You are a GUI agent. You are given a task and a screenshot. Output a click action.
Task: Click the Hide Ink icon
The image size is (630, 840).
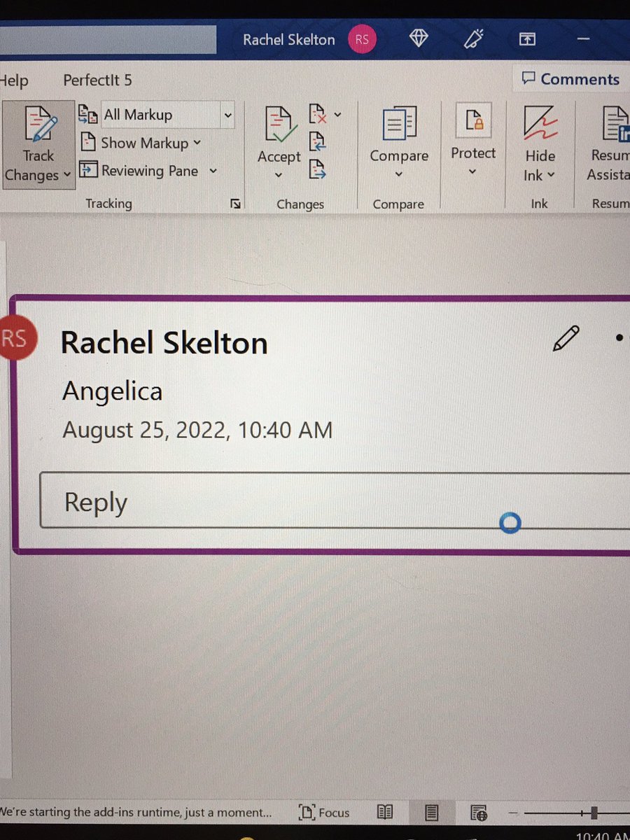coord(540,124)
